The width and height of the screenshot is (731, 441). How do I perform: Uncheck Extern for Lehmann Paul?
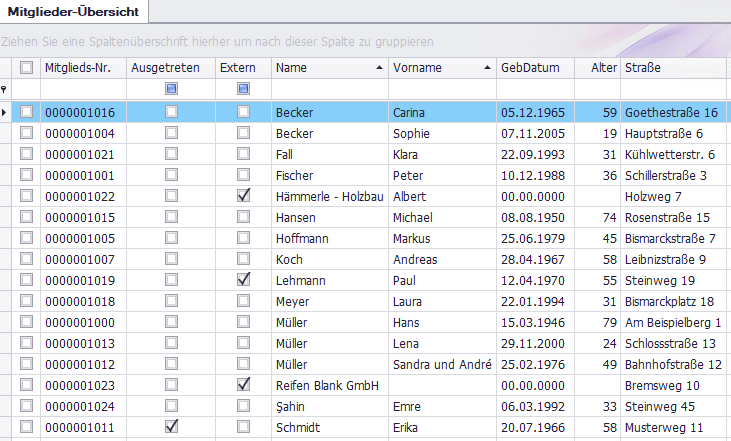click(243, 280)
